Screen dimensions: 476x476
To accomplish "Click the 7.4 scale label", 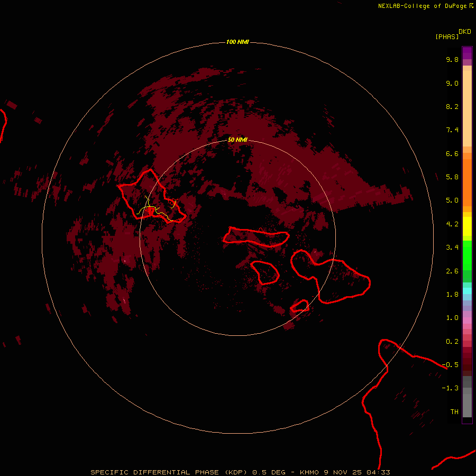I will tap(452, 130).
